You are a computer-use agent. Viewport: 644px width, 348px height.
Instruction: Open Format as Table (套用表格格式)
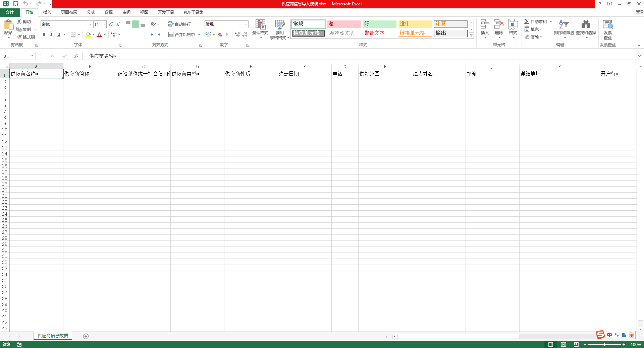click(x=279, y=29)
